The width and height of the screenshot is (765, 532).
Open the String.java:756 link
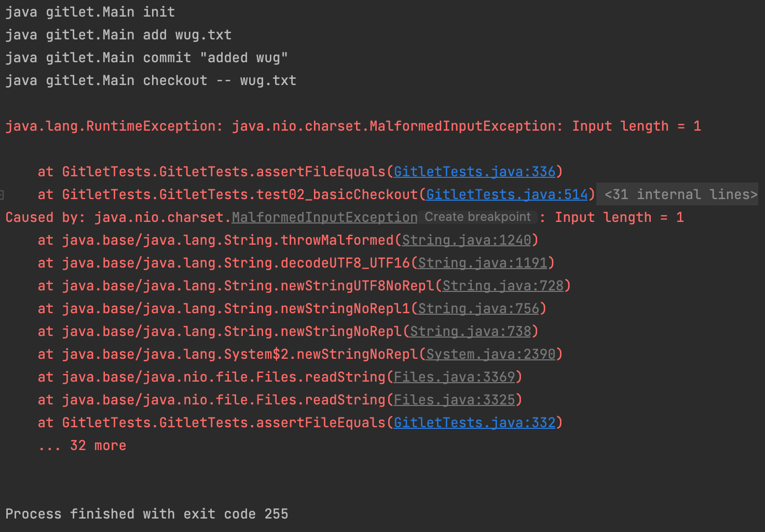[479, 309]
